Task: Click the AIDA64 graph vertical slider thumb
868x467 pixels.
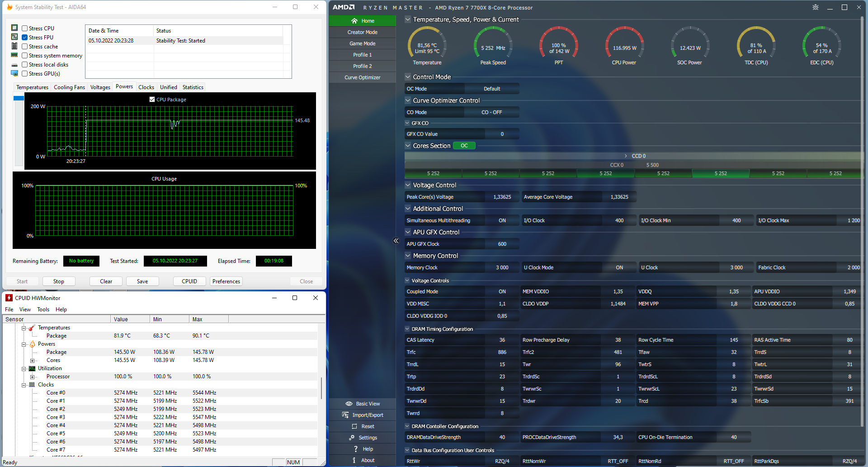Action: pyautogui.click(x=19, y=98)
